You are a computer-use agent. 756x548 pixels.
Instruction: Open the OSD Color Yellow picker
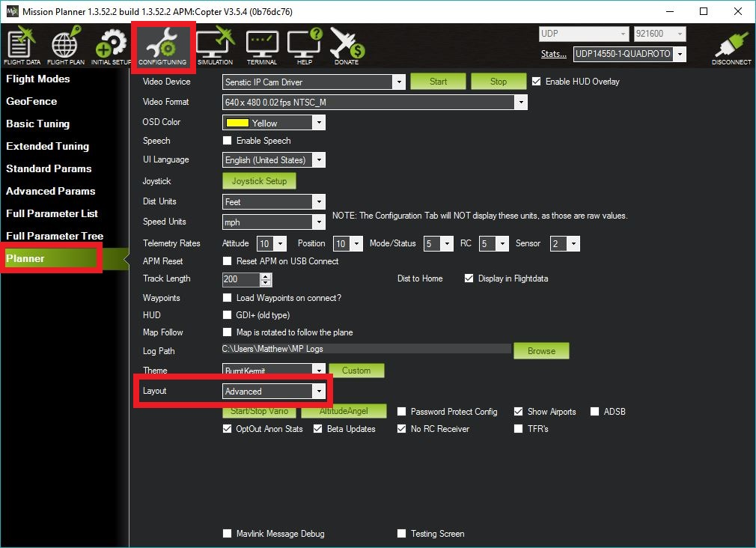click(x=274, y=123)
